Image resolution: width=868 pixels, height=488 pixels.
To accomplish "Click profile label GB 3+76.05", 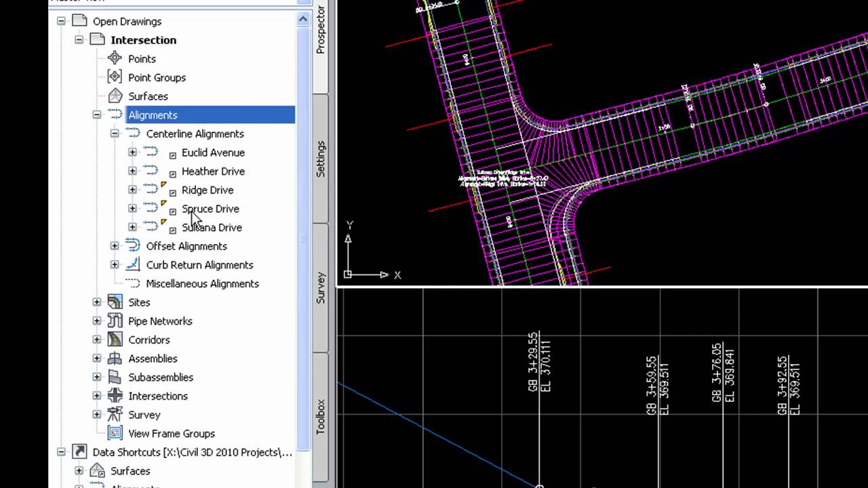I will click(717, 373).
